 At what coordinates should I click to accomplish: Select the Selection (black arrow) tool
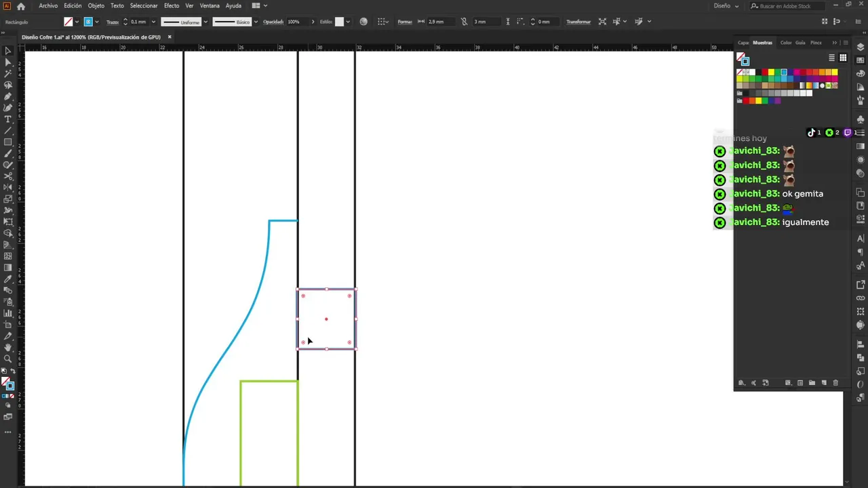point(8,51)
